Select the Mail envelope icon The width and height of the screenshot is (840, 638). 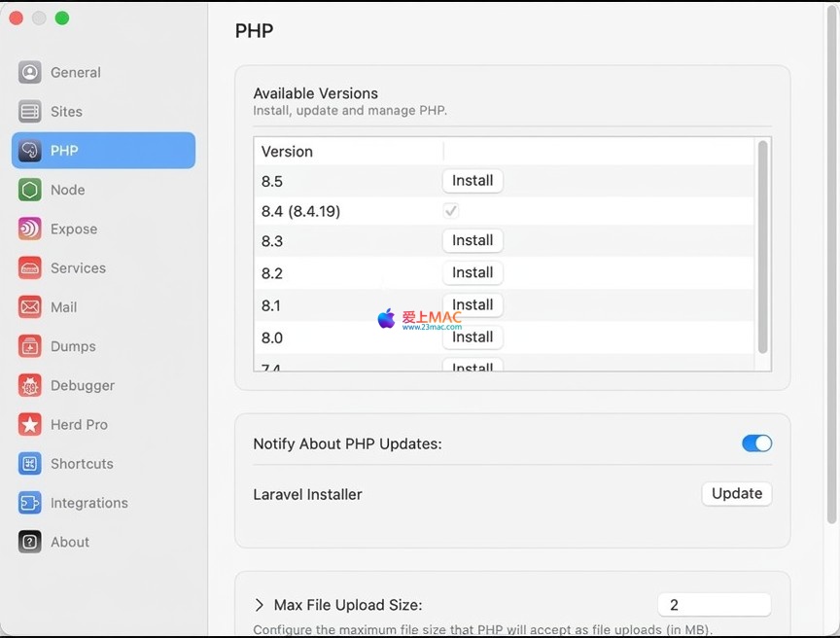[x=30, y=307]
